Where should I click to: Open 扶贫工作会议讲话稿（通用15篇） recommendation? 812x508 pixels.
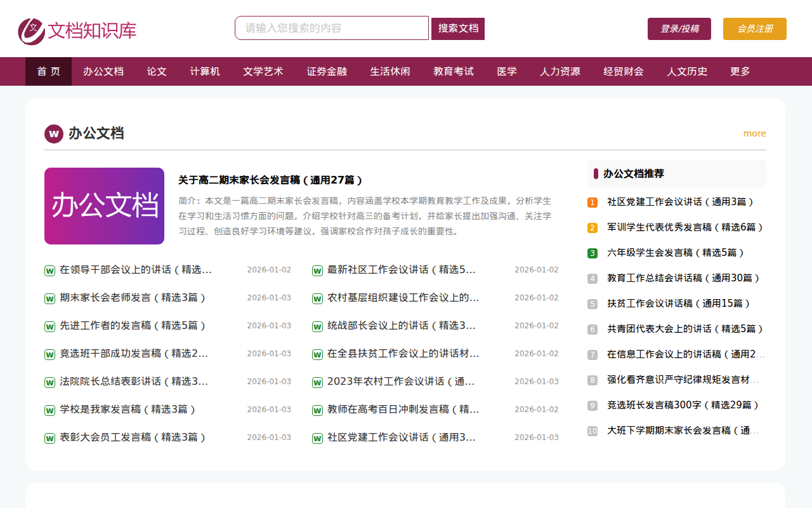tap(679, 303)
